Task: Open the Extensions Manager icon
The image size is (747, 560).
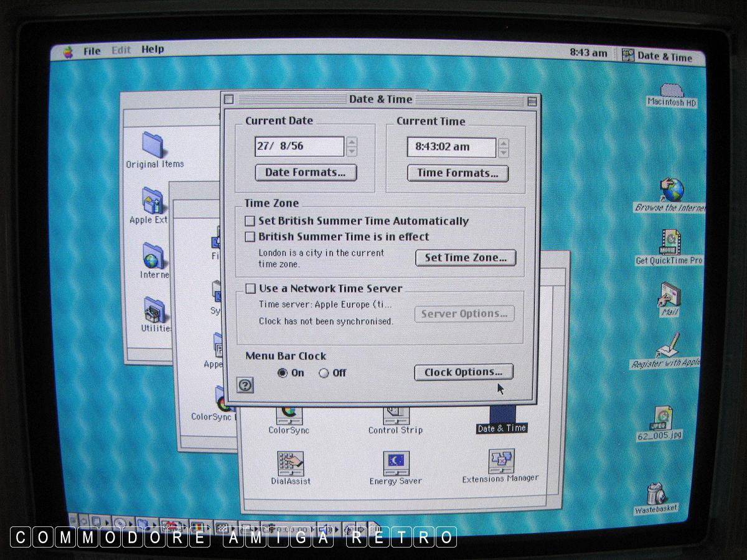Action: click(500, 462)
